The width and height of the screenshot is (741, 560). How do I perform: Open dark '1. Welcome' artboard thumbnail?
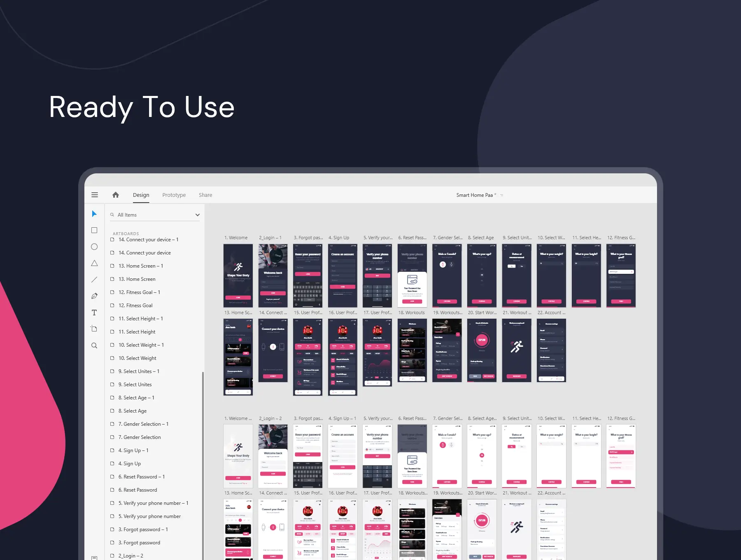(238, 275)
